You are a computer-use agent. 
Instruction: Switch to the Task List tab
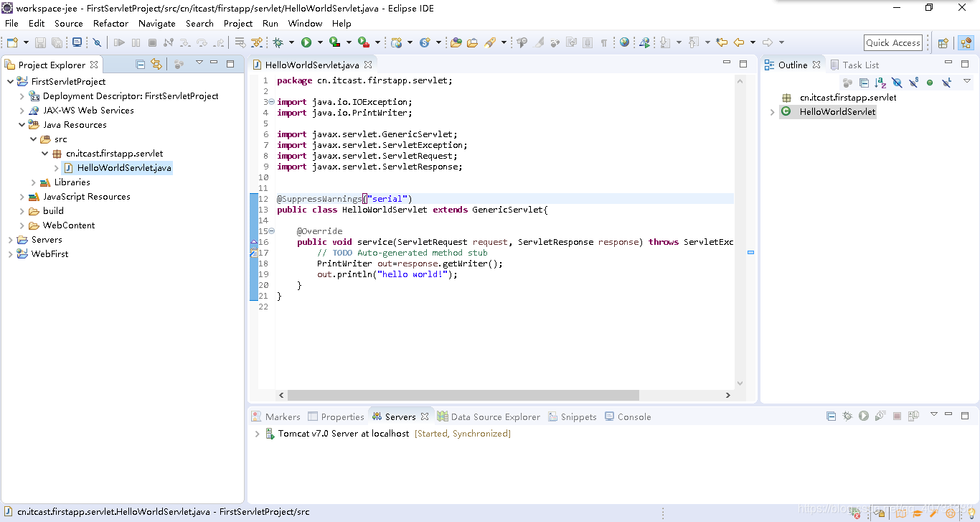[x=854, y=65]
